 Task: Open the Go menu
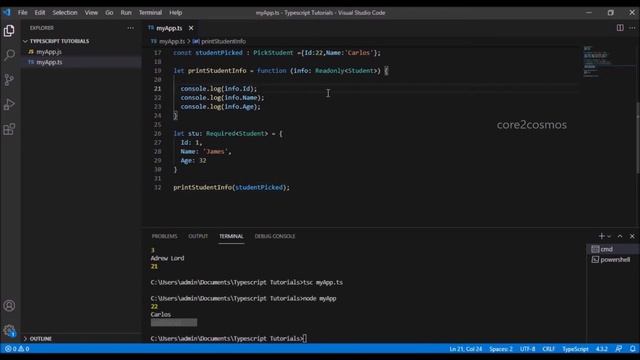(109, 13)
